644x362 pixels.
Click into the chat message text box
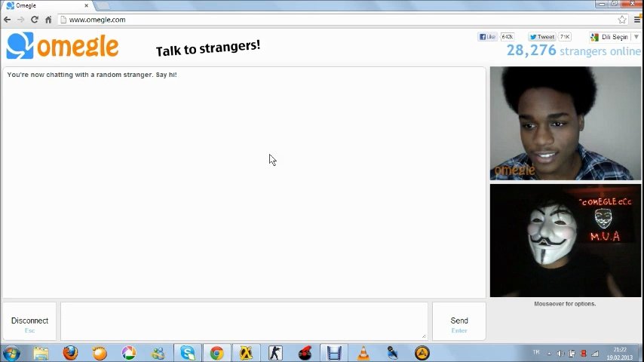(244, 321)
